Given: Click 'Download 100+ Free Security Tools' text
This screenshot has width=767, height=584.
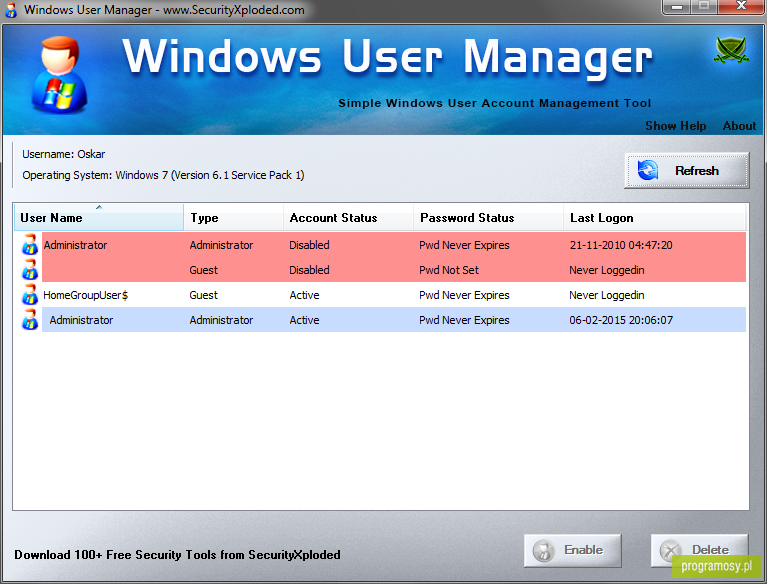Looking at the screenshot, I should click(177, 555).
